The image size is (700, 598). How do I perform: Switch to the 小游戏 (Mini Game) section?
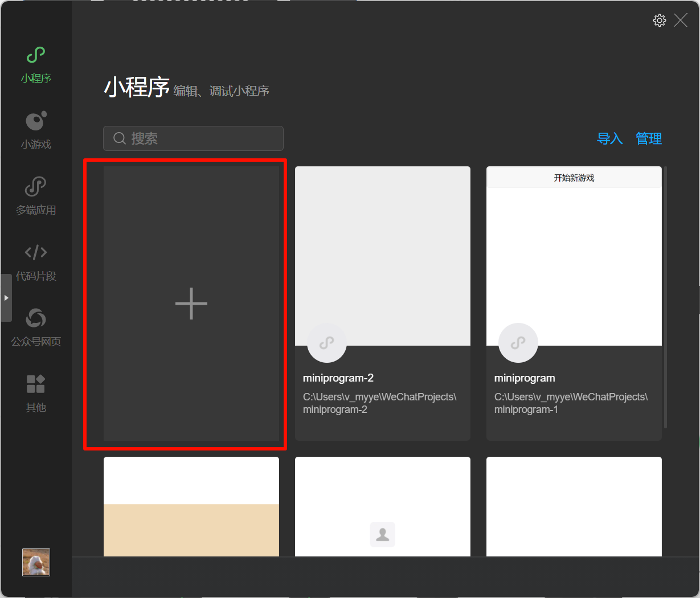(x=36, y=130)
